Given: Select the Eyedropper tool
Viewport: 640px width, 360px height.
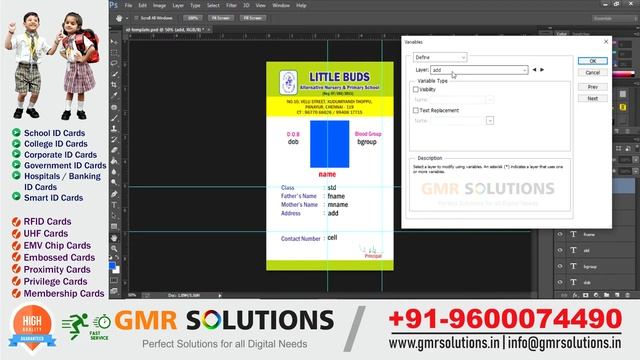Looking at the screenshot, I should (x=114, y=95).
